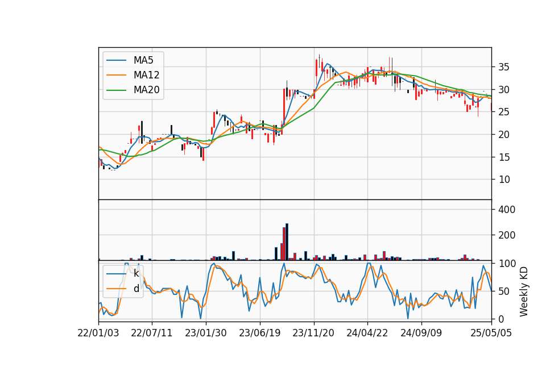Image resolution: width=546 pixels, height=392 pixels.
Task: Click the d legend label in KD panel
Action: (136, 289)
